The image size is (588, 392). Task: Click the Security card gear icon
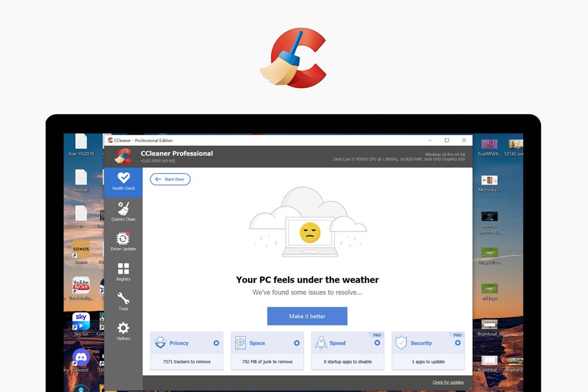coord(457,343)
